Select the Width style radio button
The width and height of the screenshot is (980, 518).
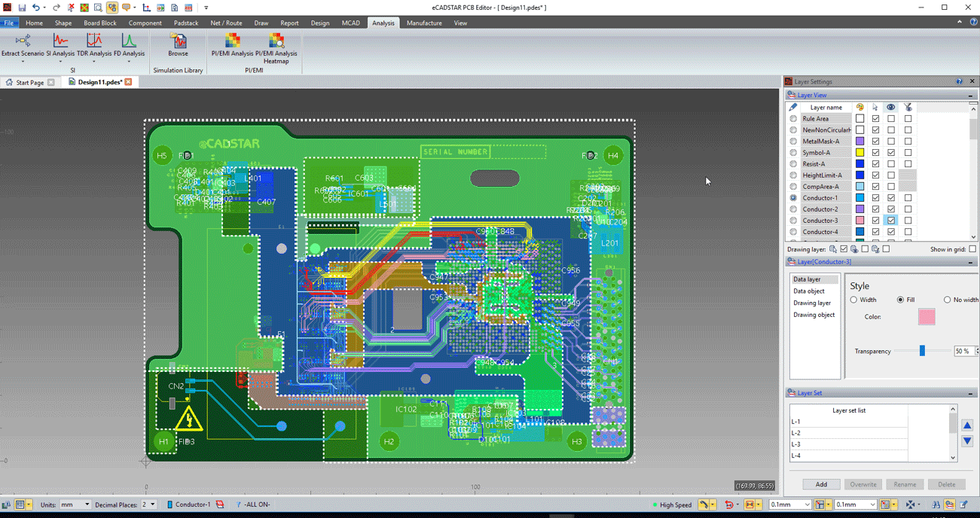click(854, 300)
